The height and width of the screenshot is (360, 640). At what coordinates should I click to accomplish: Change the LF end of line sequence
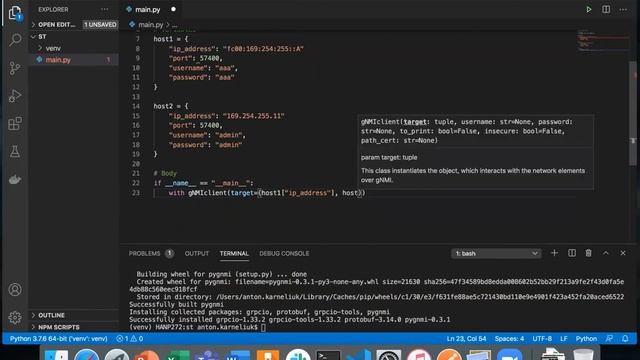pyautogui.click(x=564, y=338)
